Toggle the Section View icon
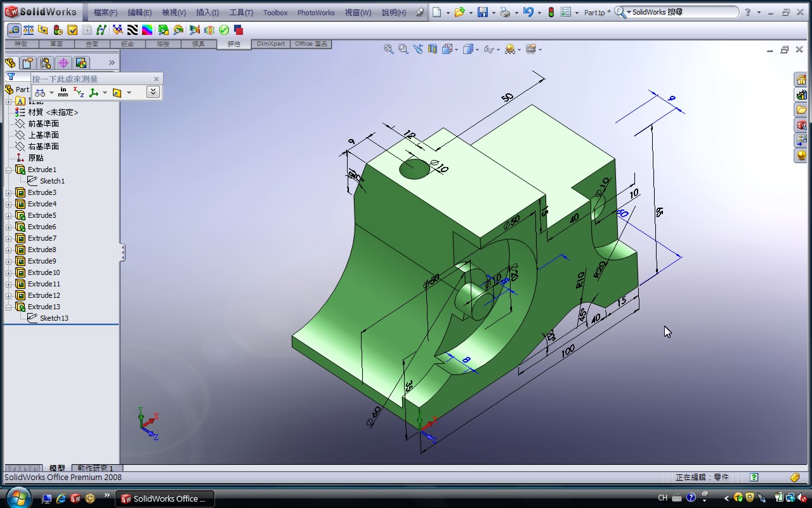The image size is (812, 508). [x=432, y=49]
